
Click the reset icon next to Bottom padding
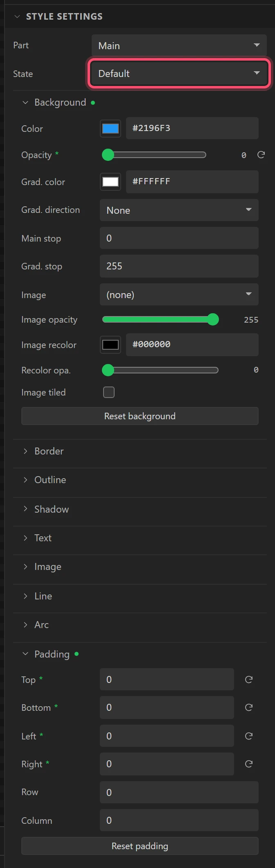248,708
